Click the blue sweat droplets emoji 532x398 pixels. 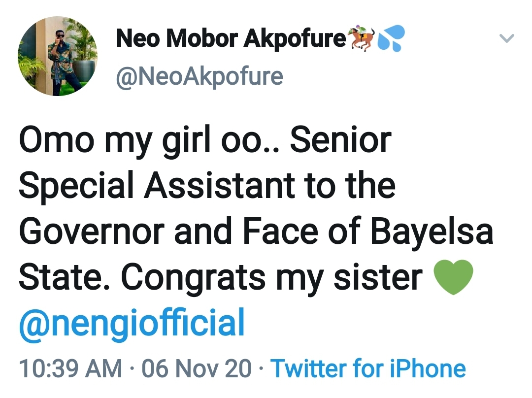point(391,38)
